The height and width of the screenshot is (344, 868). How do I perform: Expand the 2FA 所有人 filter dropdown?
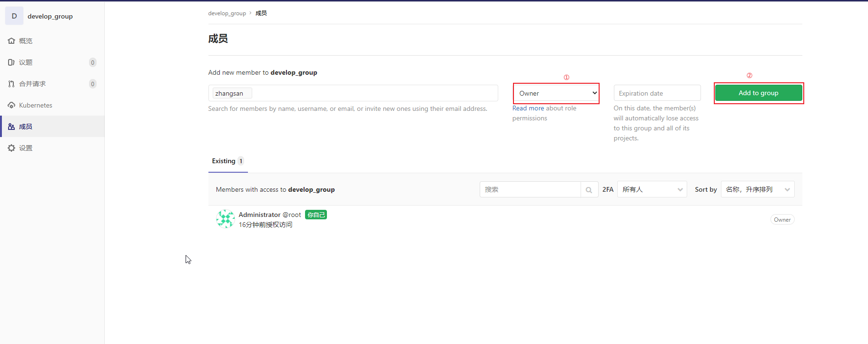652,189
